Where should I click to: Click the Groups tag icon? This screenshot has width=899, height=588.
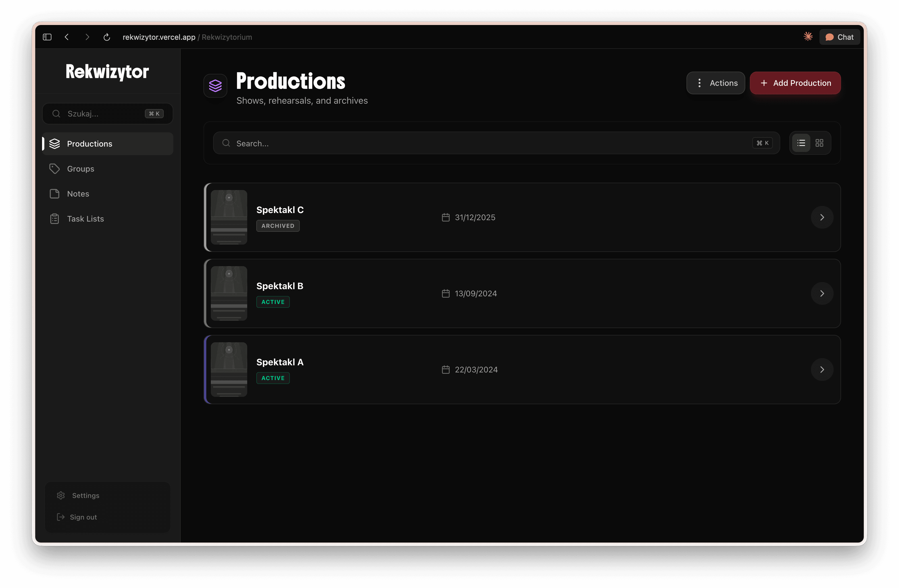[x=55, y=169]
